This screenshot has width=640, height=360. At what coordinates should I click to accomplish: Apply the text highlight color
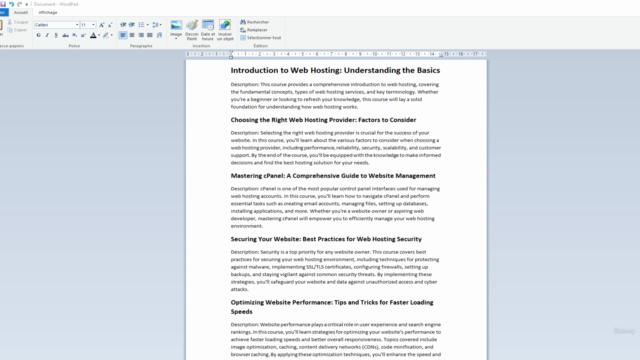click(x=106, y=36)
